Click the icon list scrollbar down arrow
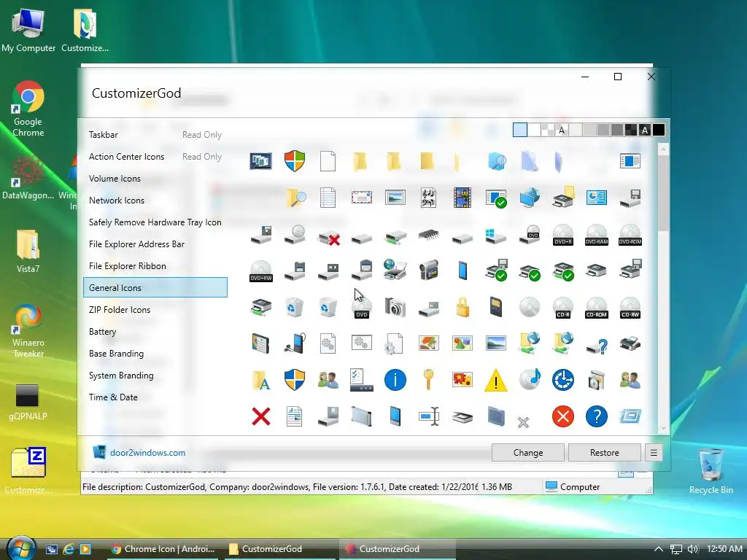The image size is (747, 560). click(x=663, y=428)
